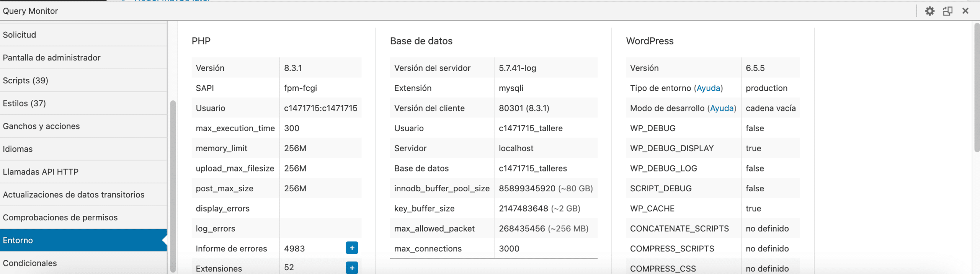
Task: Select Actualizaciones de datos transitorios
Action: tap(73, 195)
